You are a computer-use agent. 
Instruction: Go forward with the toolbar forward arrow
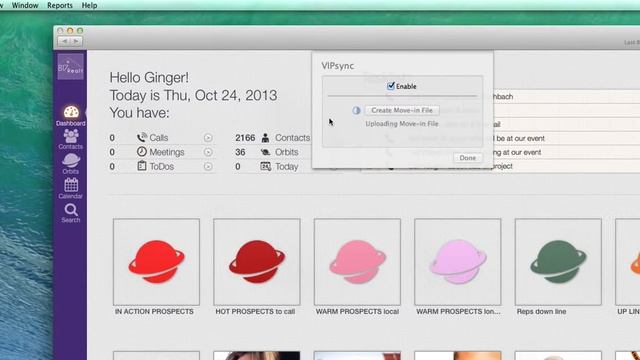pos(76,41)
